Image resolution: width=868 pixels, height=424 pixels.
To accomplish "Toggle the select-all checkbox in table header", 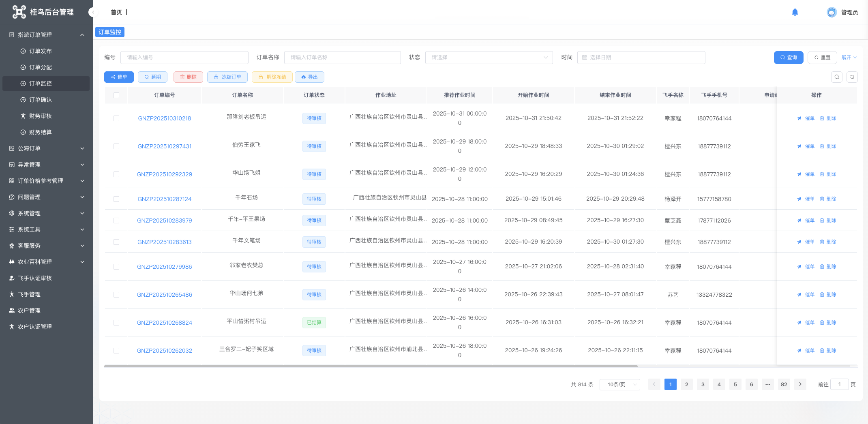I will pos(116,95).
